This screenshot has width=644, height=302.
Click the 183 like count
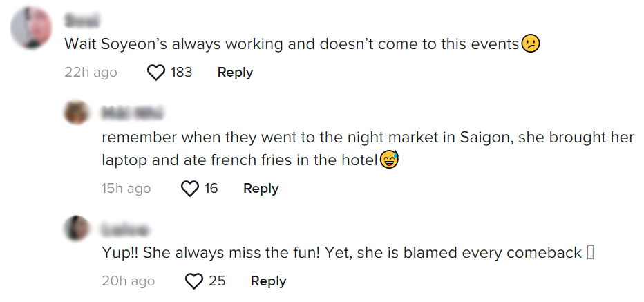[x=181, y=73]
